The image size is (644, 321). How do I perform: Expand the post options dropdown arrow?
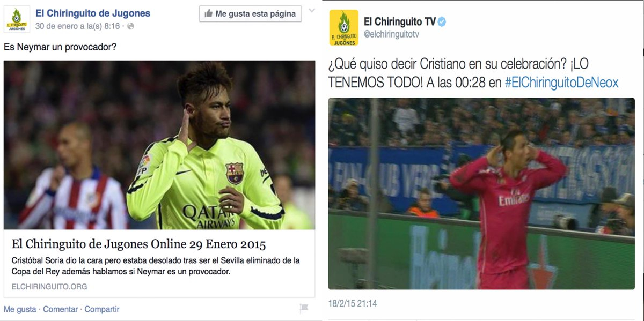click(x=311, y=12)
